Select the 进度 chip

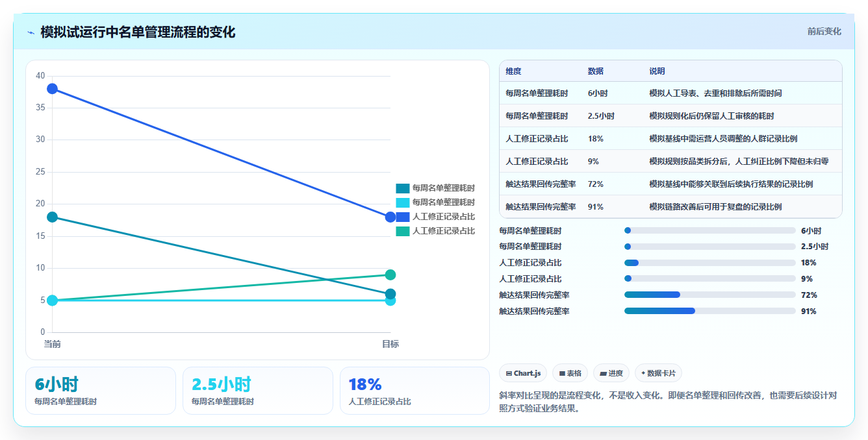click(611, 373)
